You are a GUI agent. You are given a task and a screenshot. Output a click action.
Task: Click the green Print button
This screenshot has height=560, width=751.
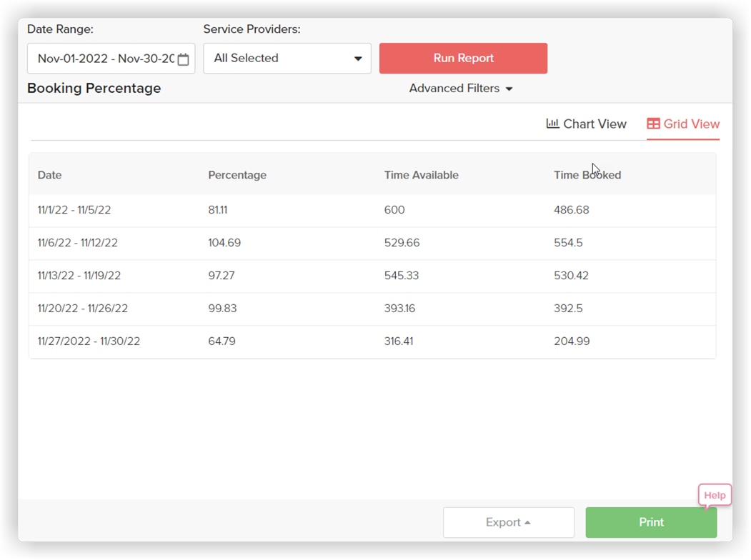651,522
